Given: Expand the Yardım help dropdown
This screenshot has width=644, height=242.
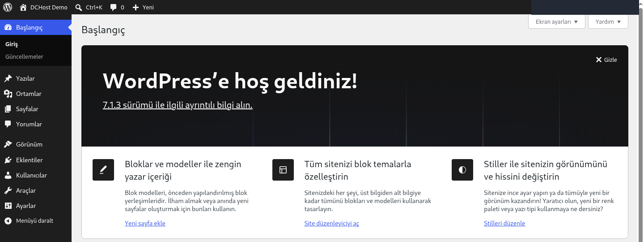Looking at the screenshot, I should tap(608, 22).
